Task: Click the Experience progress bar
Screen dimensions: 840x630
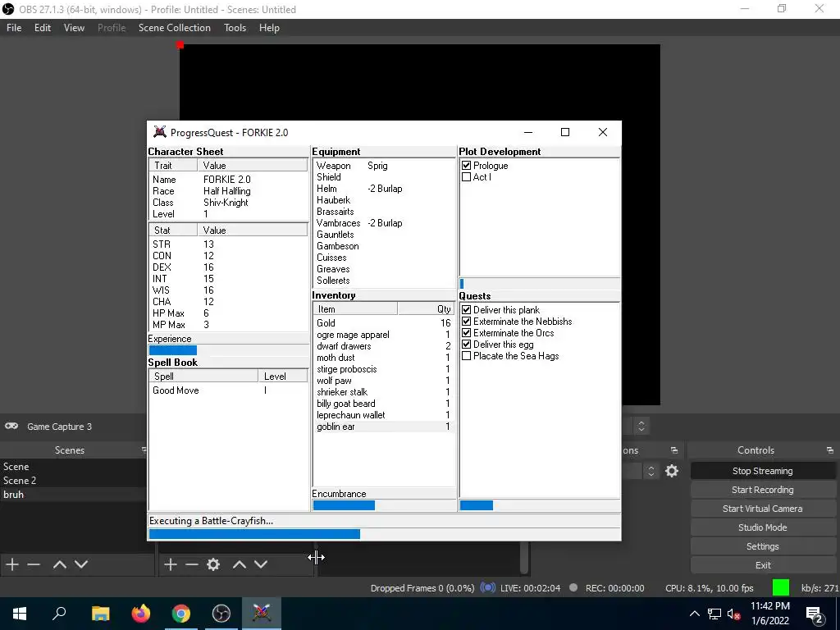Action: click(228, 350)
